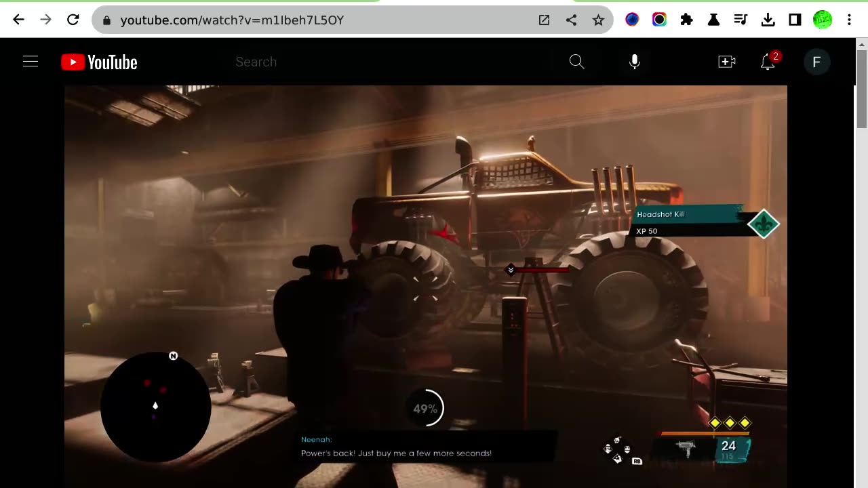This screenshot has height=488, width=868.
Task: Go back with the browser back arrow
Action: click(18, 20)
